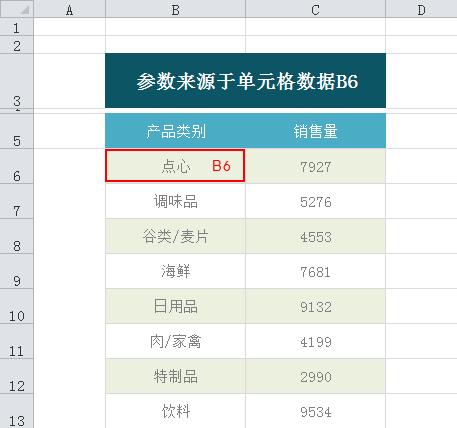
Task: Select column C header
Action: [315, 9]
